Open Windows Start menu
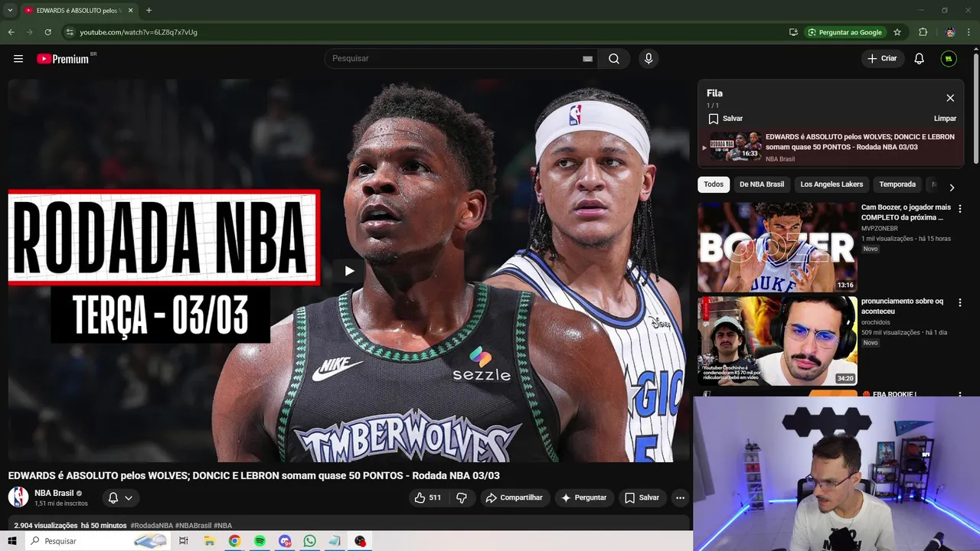Image resolution: width=980 pixels, height=551 pixels. click(12, 541)
